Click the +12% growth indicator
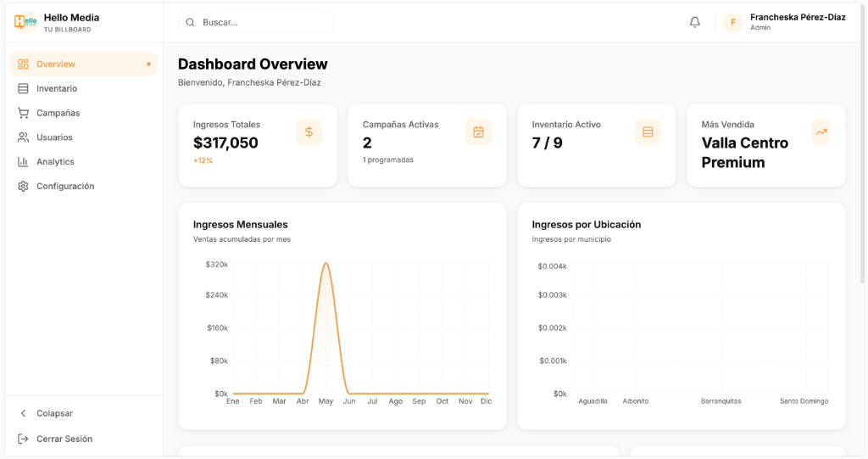The image size is (868, 459). [x=203, y=160]
